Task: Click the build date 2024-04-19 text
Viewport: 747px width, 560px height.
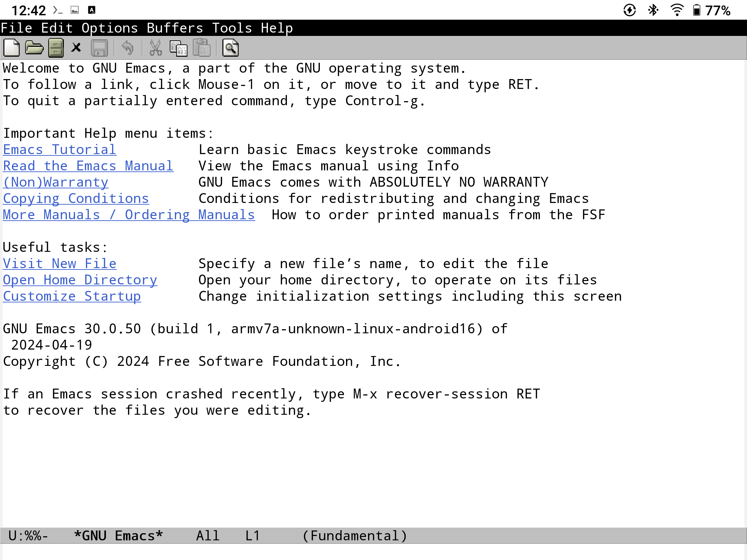Action: [x=52, y=345]
